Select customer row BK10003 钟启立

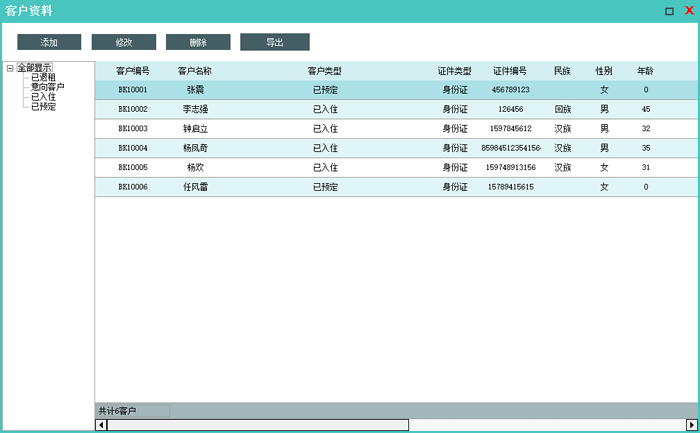coord(195,129)
